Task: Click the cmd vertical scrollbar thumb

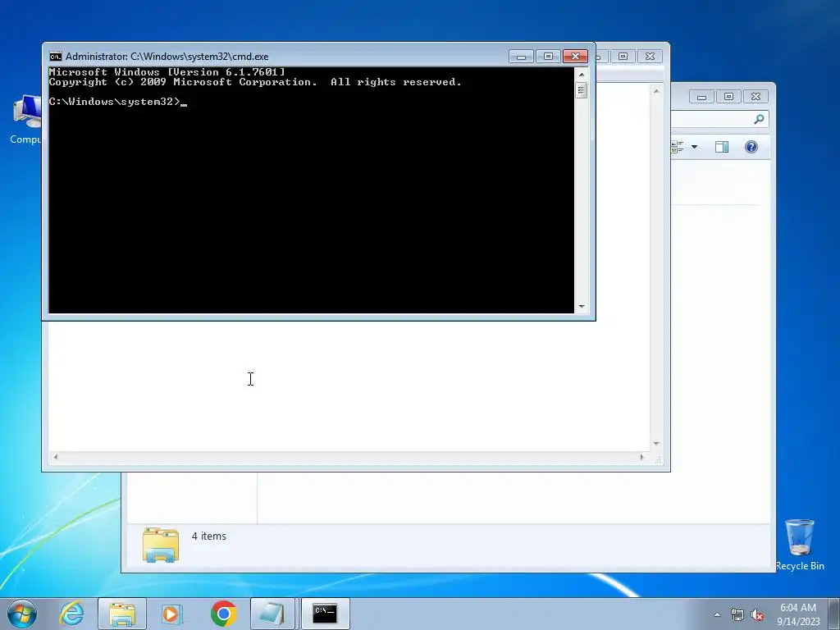Action: 582,90
